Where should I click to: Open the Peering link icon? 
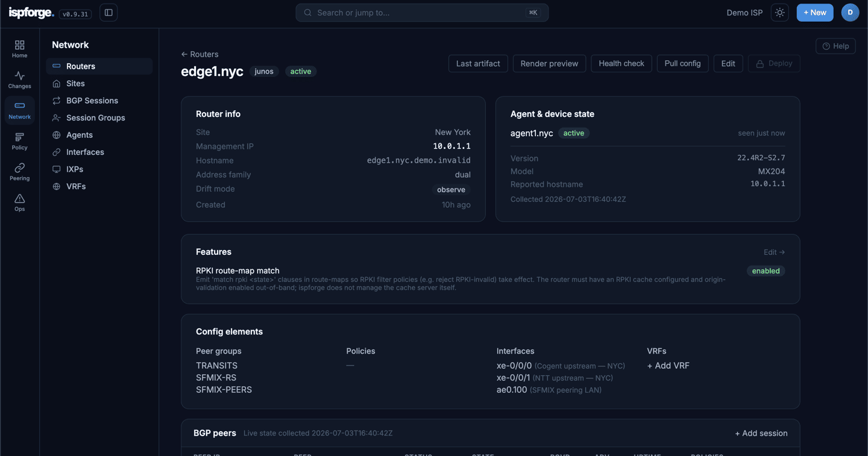[19, 172]
